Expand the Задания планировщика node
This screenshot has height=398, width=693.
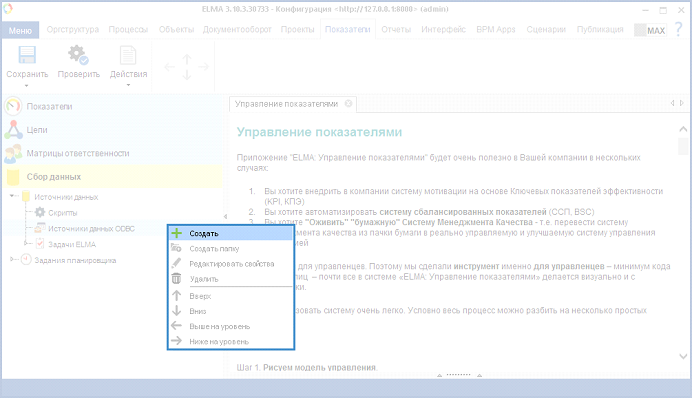[x=12, y=260]
